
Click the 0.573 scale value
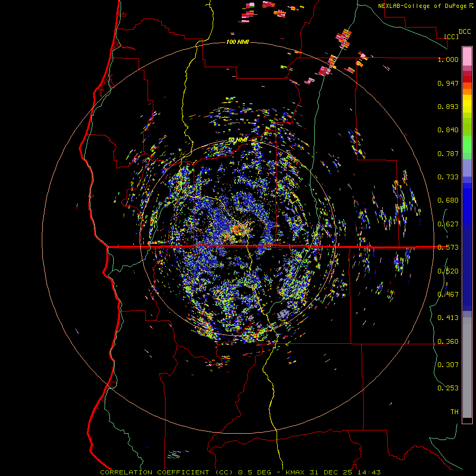tap(448, 248)
